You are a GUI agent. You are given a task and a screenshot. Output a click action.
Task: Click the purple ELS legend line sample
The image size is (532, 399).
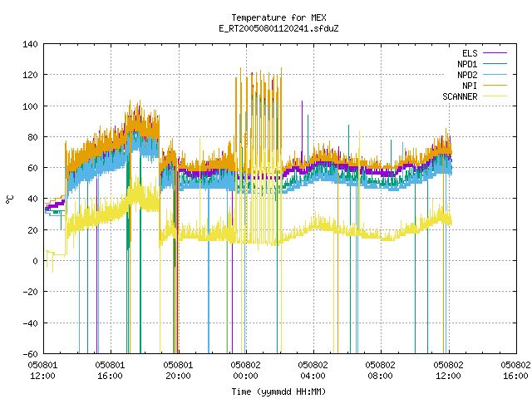click(495, 53)
